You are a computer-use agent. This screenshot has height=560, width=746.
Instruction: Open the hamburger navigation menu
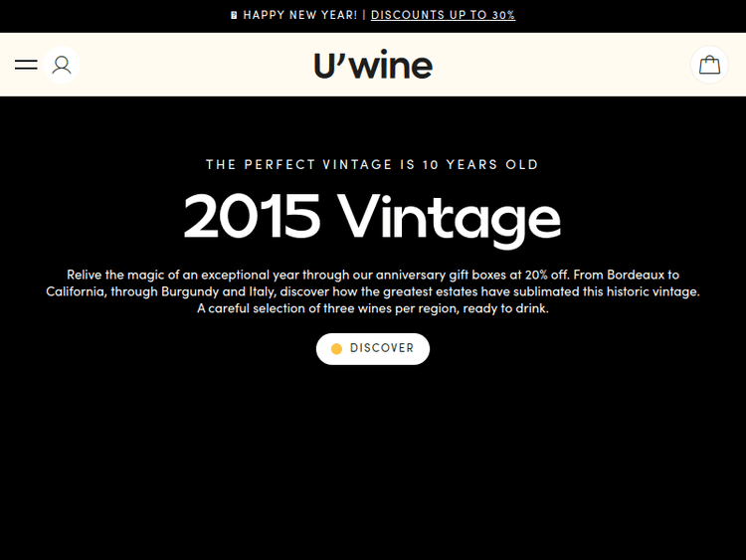coord(26,65)
